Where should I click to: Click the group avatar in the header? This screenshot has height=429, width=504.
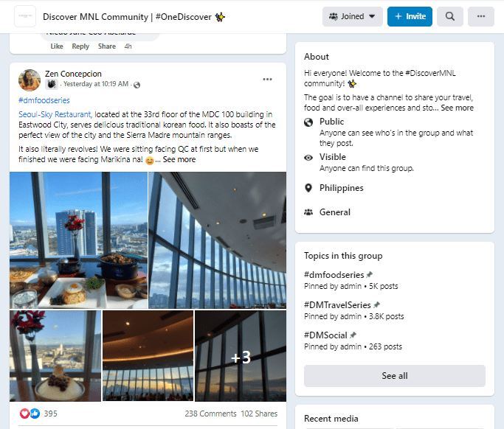(x=25, y=16)
